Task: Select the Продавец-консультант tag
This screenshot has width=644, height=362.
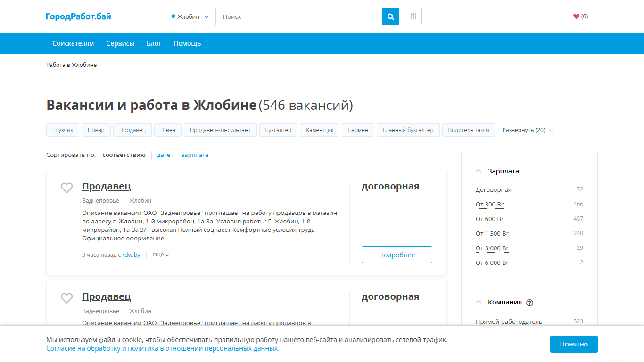Action: pos(220,130)
